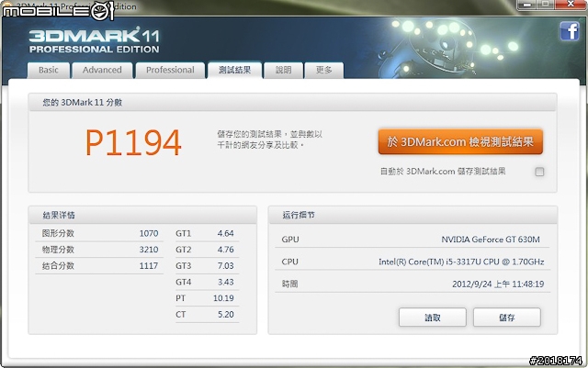Open the 更多 tab
The image size is (588, 368).
point(324,70)
